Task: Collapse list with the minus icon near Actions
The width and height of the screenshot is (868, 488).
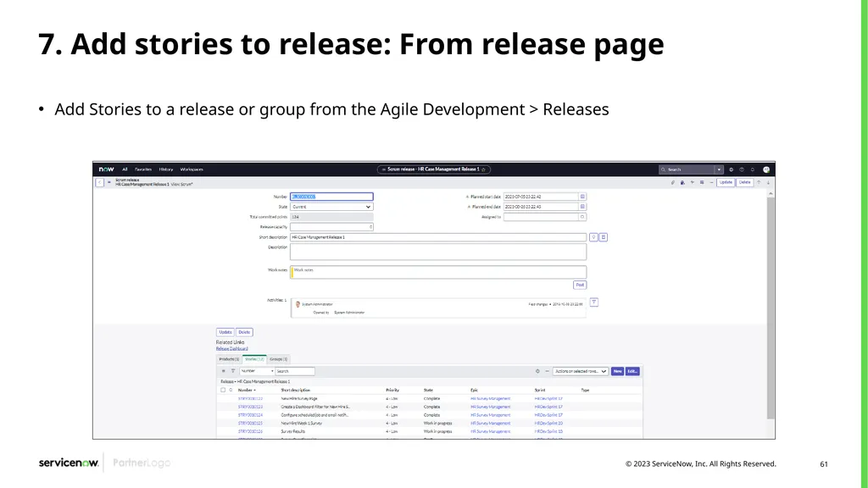Action: coord(547,371)
